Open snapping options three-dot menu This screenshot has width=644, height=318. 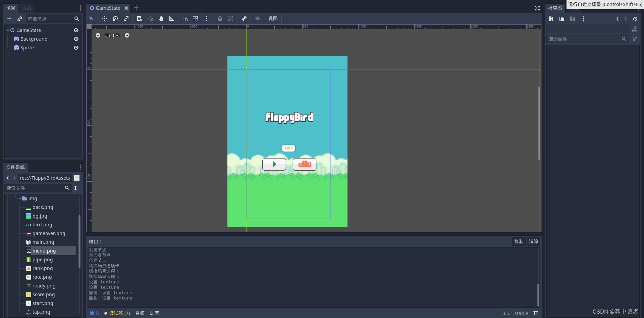(207, 19)
